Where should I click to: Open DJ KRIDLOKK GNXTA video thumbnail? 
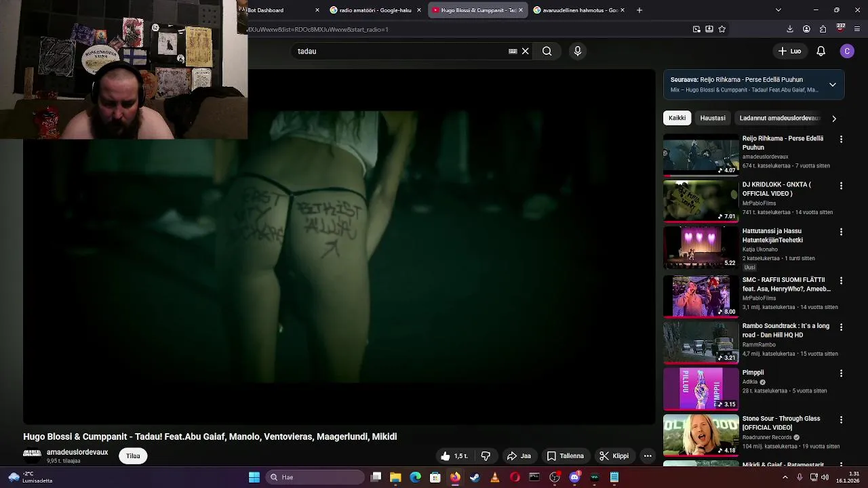point(701,201)
